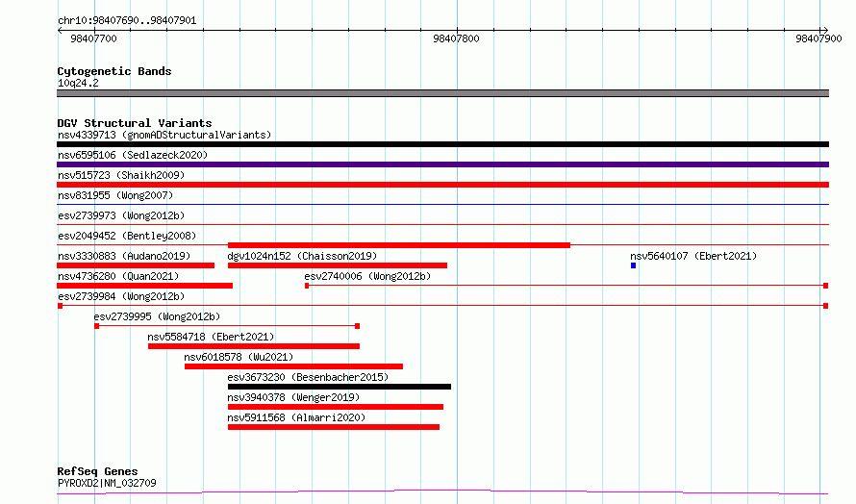Click the nsv4339713 gnomADStructuralVariants label

tap(164, 135)
